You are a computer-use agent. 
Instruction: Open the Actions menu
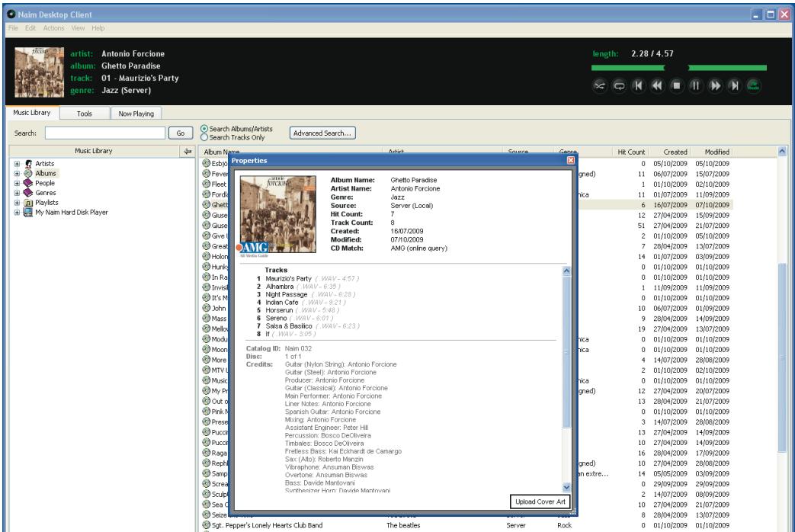tap(54, 28)
